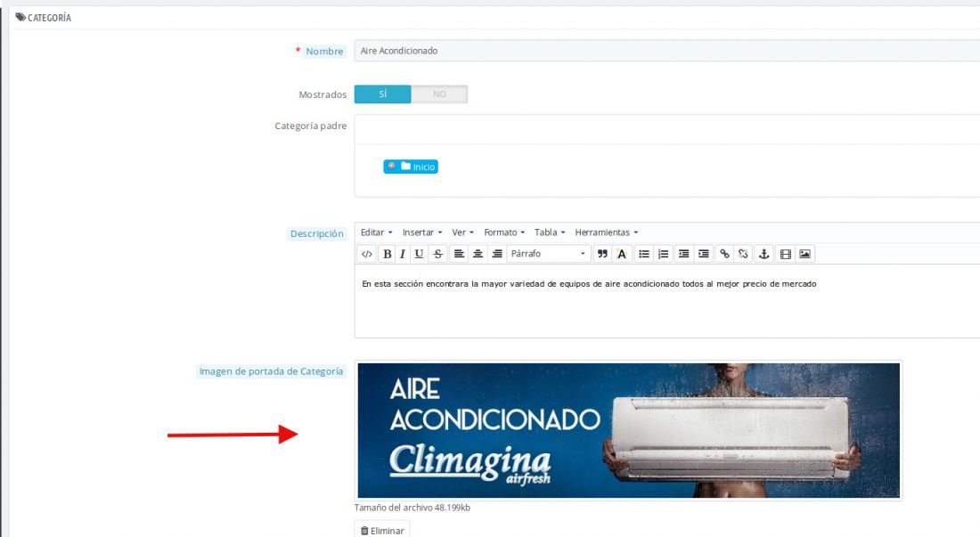Switch Mostrados to NO
This screenshot has height=537, width=980.
click(x=439, y=94)
